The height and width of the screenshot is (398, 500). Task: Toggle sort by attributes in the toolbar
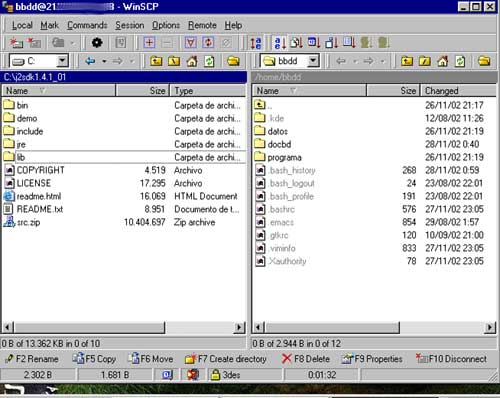point(349,43)
